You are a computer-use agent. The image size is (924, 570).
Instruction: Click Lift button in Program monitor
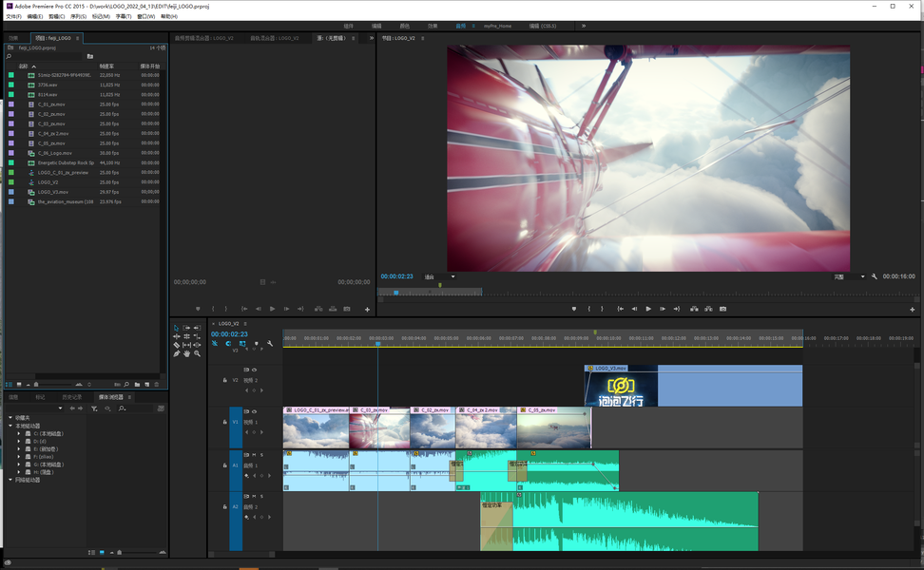pos(694,309)
